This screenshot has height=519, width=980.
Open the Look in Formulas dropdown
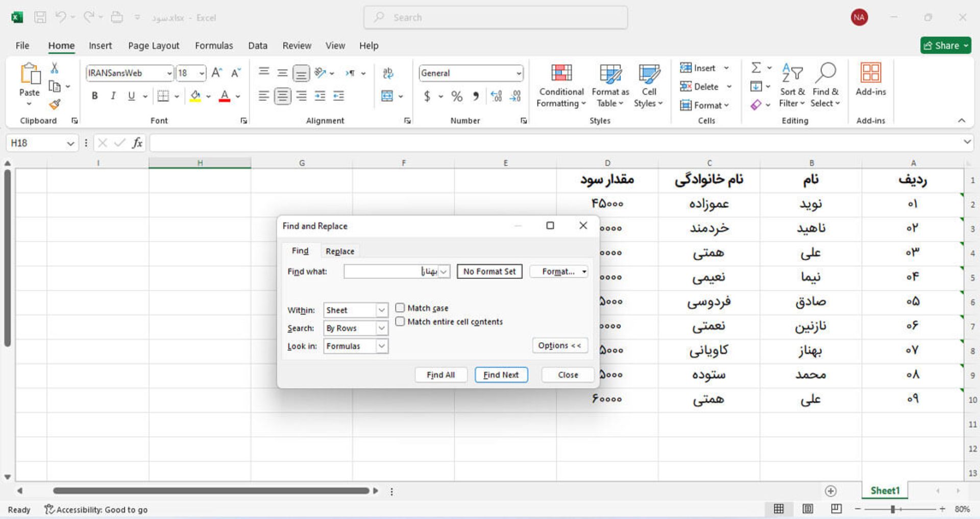(x=382, y=346)
